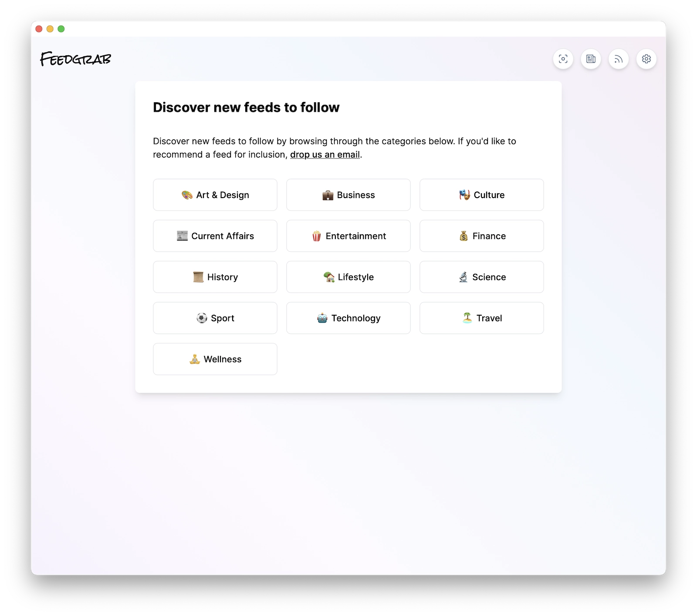Select the Lifestyle category
This screenshot has width=697, height=616.
[348, 277]
